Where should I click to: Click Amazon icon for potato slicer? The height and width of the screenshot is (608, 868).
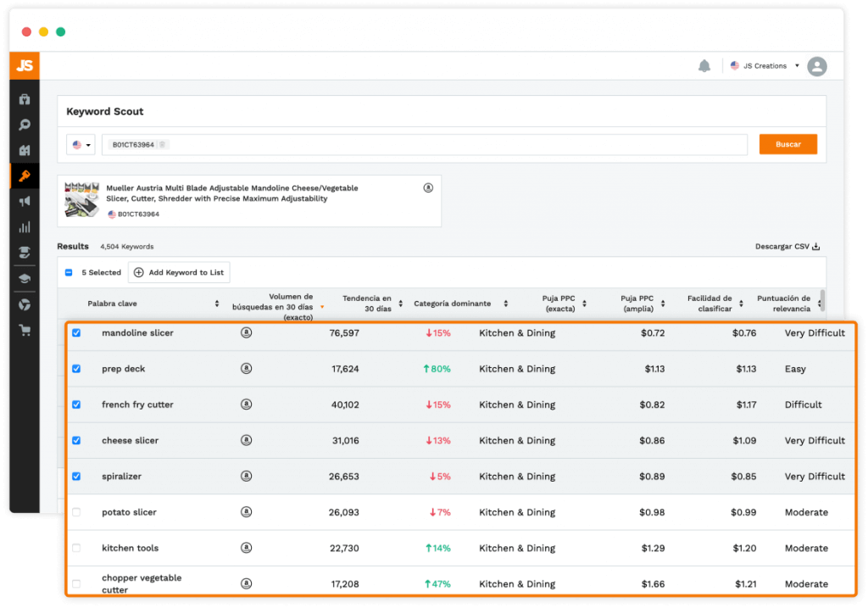(247, 512)
